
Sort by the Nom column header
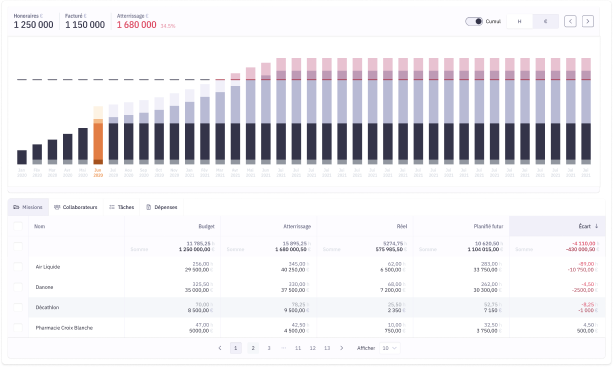coord(39,226)
